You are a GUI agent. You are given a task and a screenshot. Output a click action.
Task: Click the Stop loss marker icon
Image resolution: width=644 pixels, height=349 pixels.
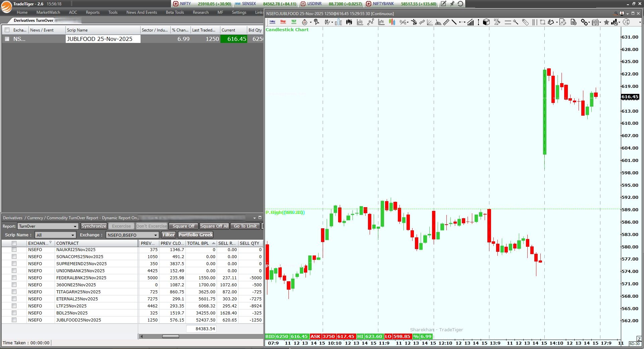tap(283, 22)
